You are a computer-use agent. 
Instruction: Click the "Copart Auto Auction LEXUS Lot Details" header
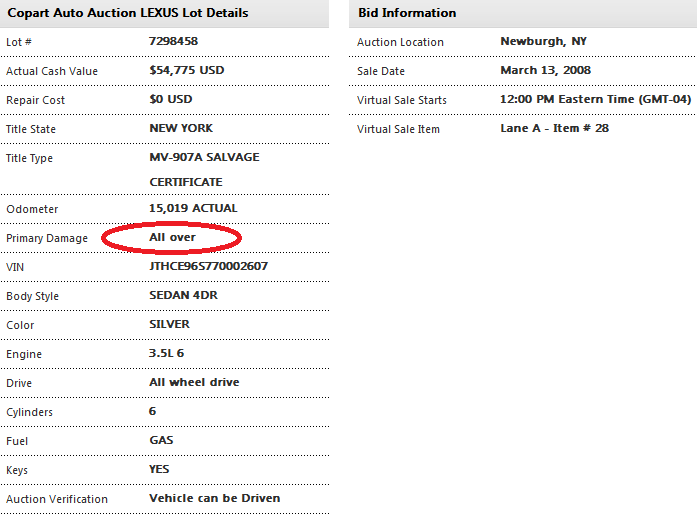(x=128, y=13)
